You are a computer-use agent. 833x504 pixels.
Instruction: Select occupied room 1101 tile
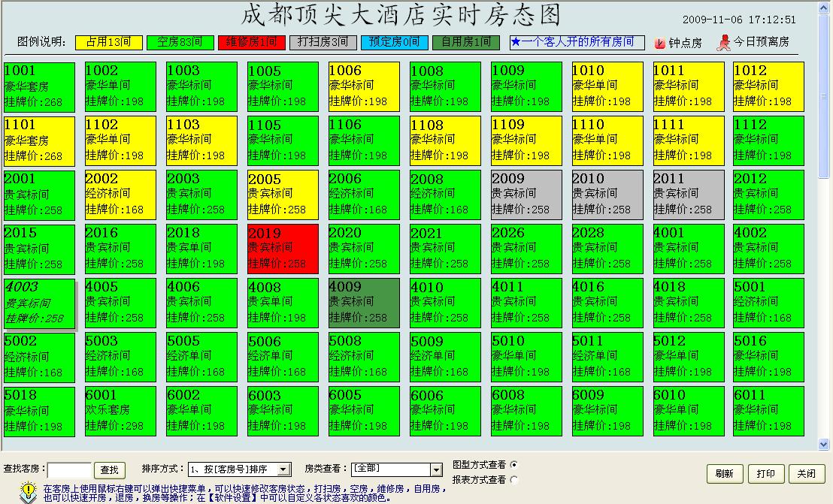point(40,141)
